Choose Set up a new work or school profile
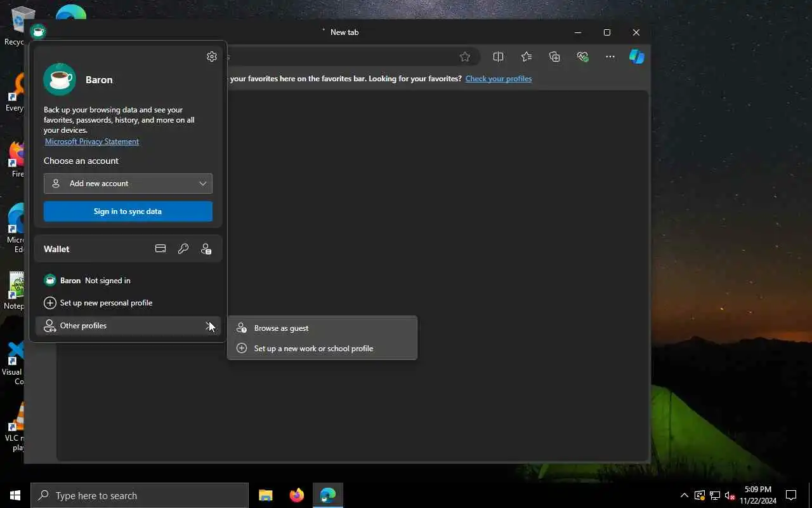Image resolution: width=812 pixels, height=508 pixels. (322, 349)
